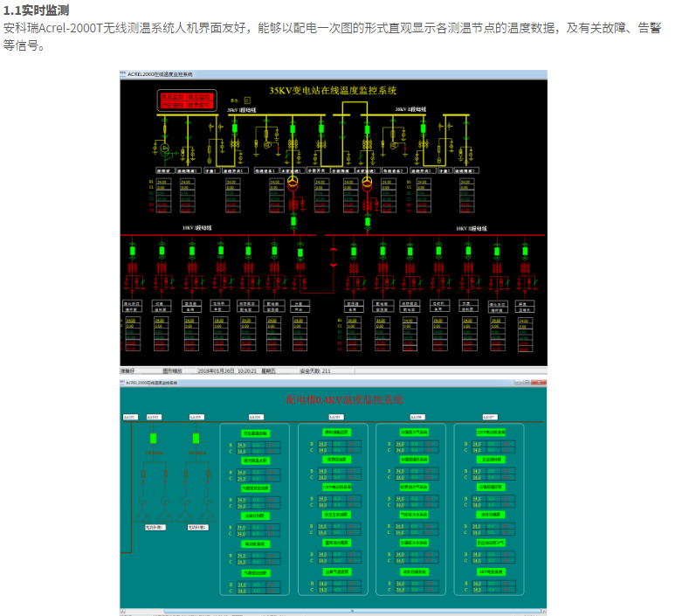Screen dimensions: 689x616
Task: Click the 无功补偿2 label box
Action: 197,527
